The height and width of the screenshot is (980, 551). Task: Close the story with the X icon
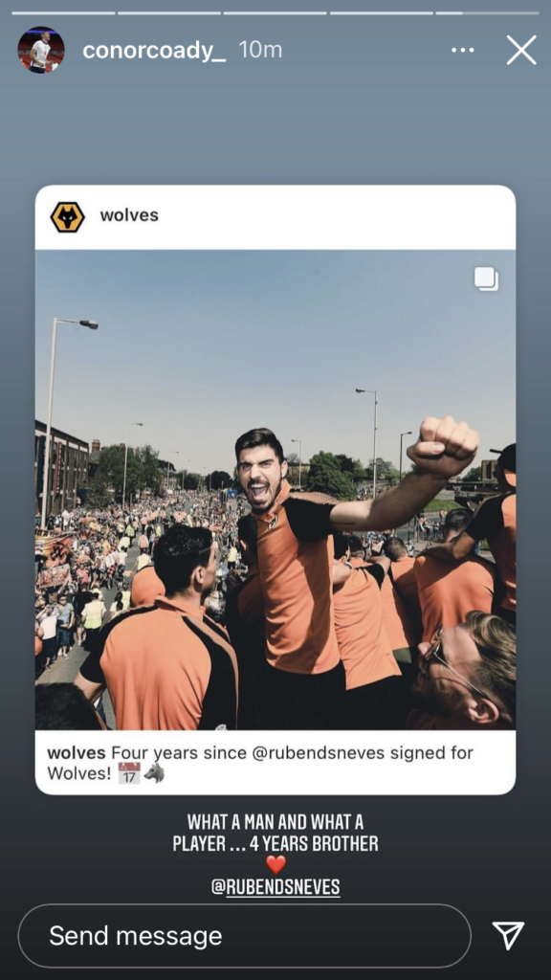[x=521, y=50]
